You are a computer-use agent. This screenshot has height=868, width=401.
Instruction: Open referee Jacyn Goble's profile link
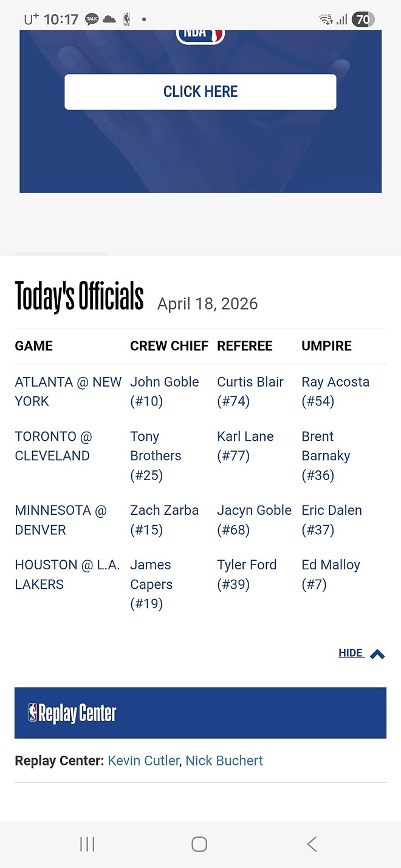click(254, 520)
